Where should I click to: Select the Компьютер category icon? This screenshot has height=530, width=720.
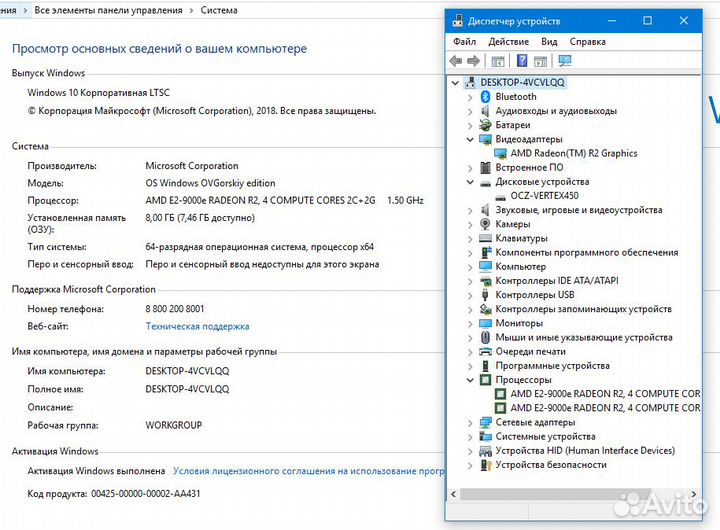(485, 266)
